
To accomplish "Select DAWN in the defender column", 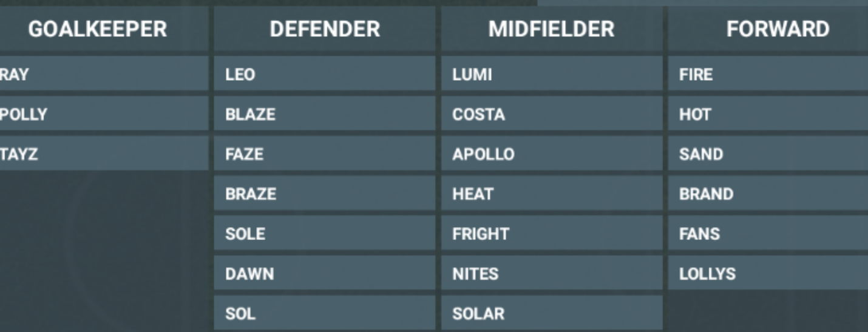I will pyautogui.click(x=325, y=273).
